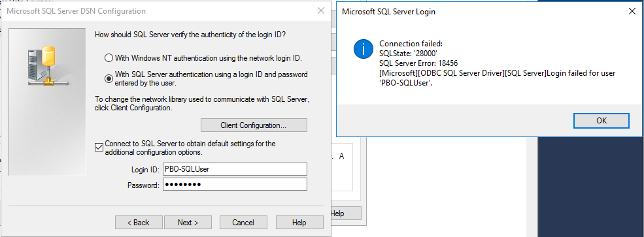Click the Login ID field
This screenshot has width=644, height=237.
coord(235,168)
